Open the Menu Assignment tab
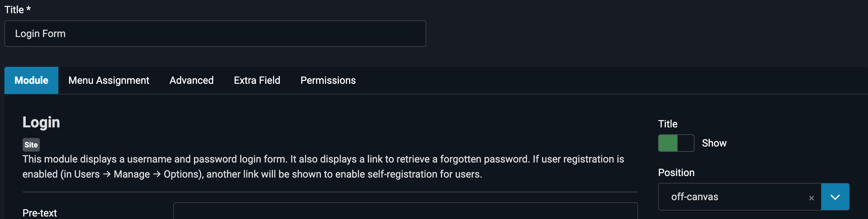868x219 pixels. point(109,81)
